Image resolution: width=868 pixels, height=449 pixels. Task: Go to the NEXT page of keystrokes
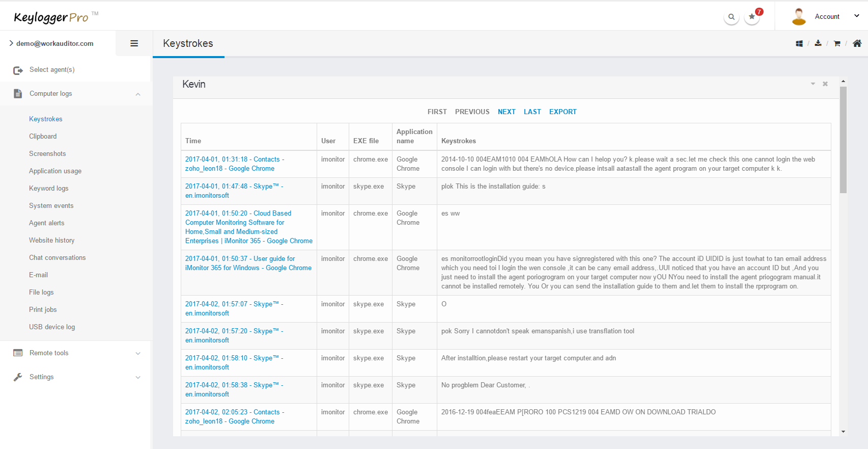(507, 112)
